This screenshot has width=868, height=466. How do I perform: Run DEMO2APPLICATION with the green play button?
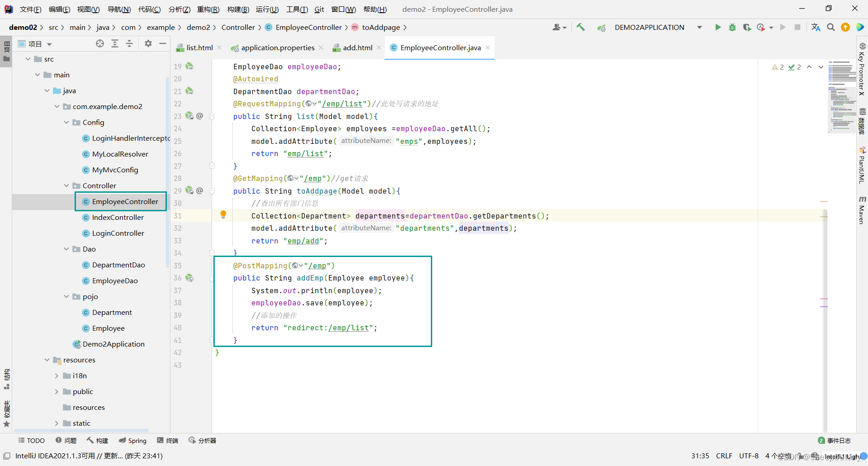click(718, 28)
